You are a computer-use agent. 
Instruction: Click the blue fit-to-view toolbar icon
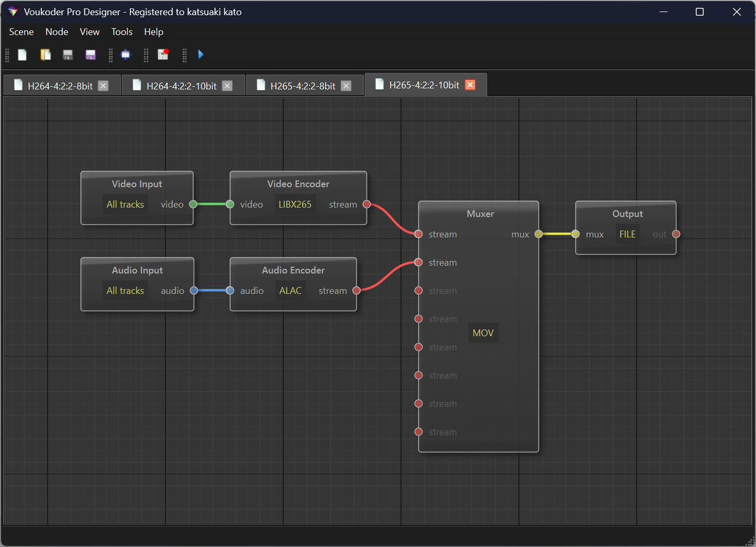click(x=125, y=55)
